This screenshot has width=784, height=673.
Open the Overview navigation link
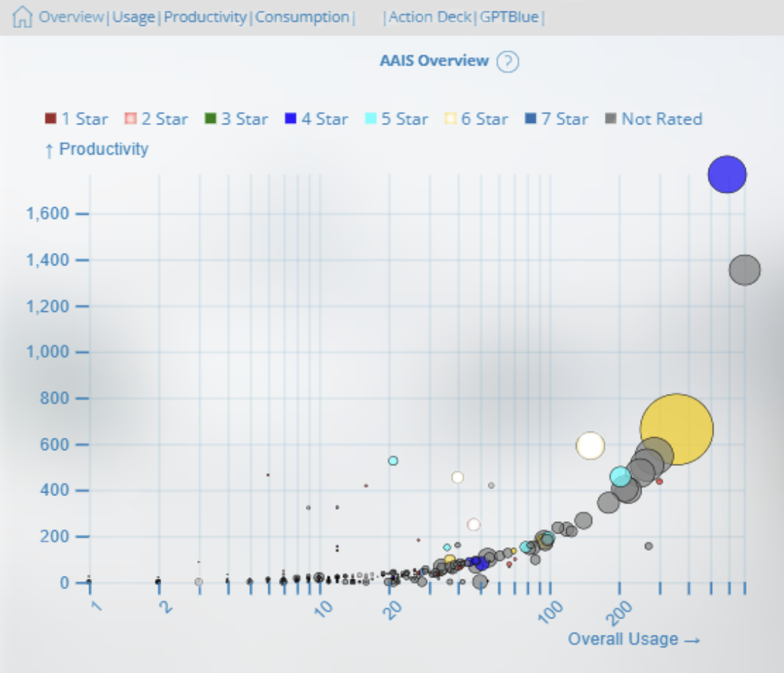pos(71,17)
